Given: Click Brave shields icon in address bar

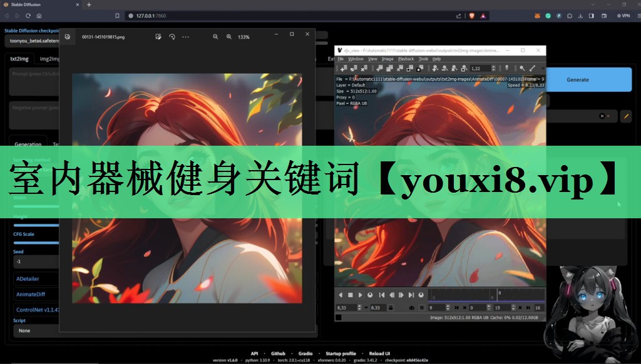Looking at the screenshot, I should coord(471,16).
